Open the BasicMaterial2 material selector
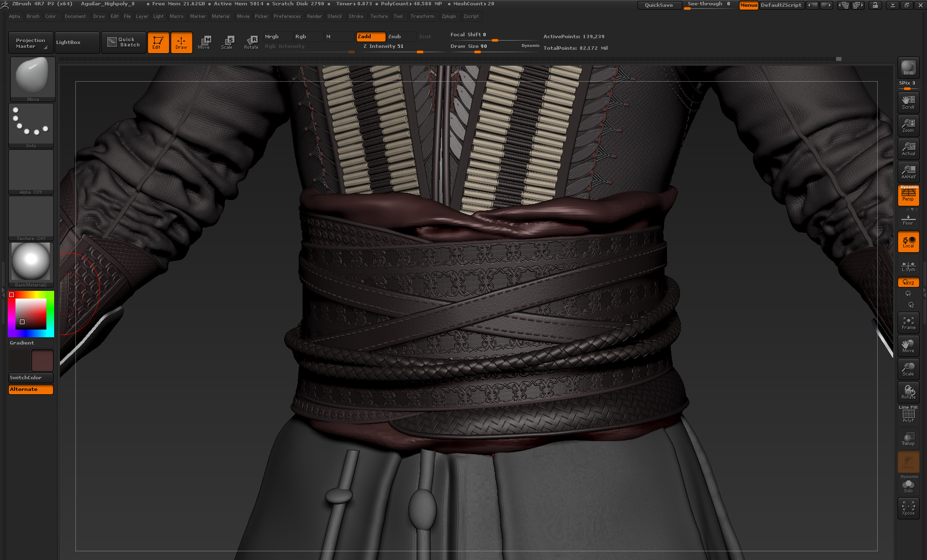Image resolution: width=927 pixels, height=560 pixels. coord(31,264)
